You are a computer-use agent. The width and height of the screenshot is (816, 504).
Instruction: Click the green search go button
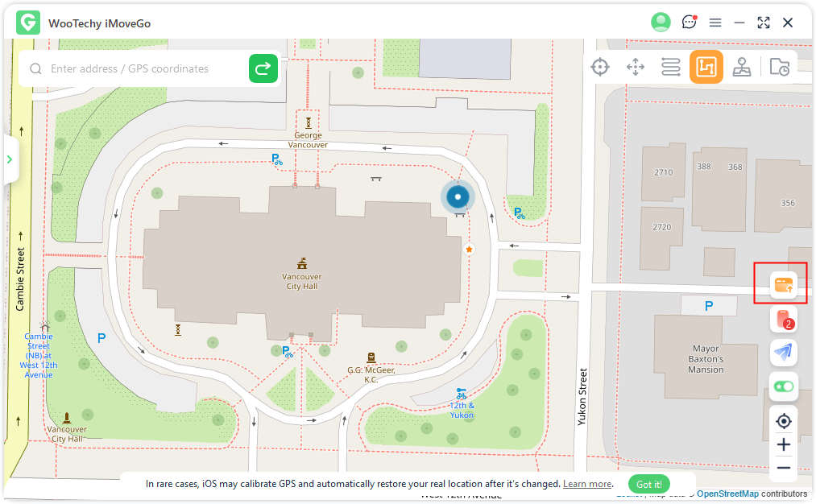pyautogui.click(x=263, y=69)
